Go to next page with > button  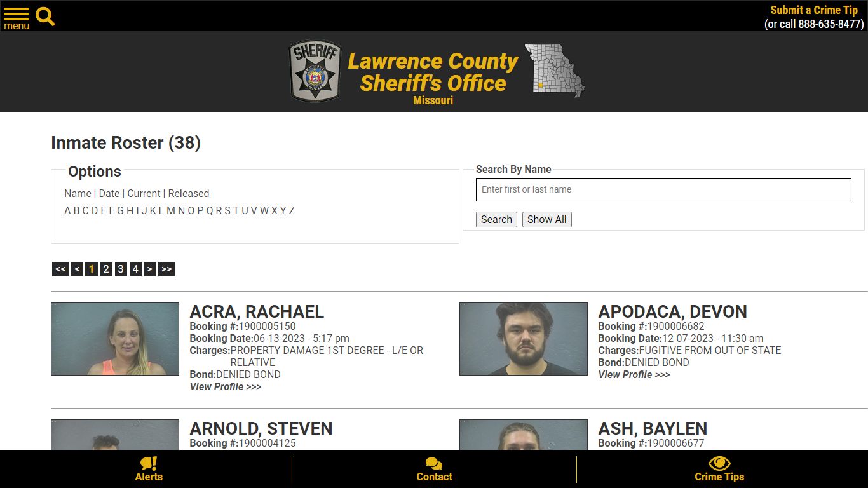point(150,269)
